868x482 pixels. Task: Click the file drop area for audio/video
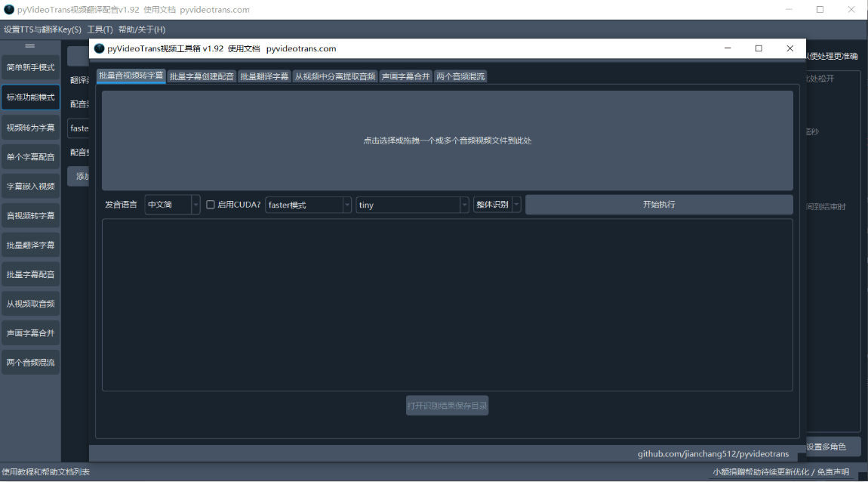(447, 141)
